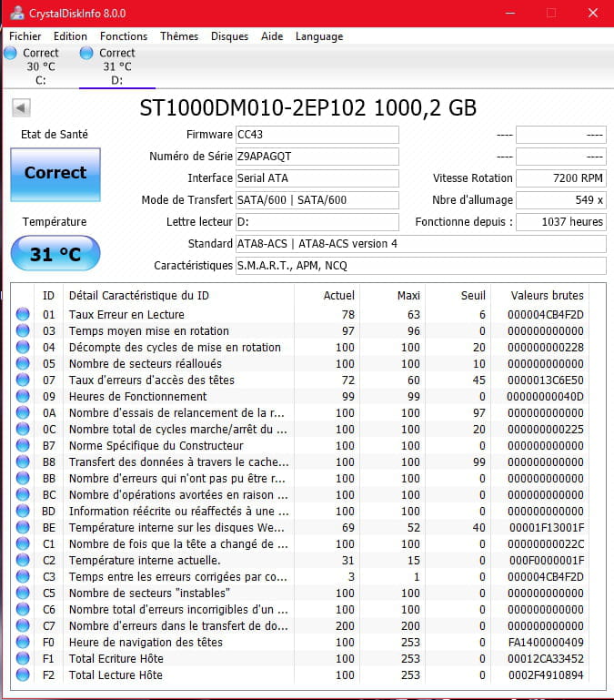
Task: Click status orb for Taux Erreur en Lecture
Action: [x=23, y=314]
